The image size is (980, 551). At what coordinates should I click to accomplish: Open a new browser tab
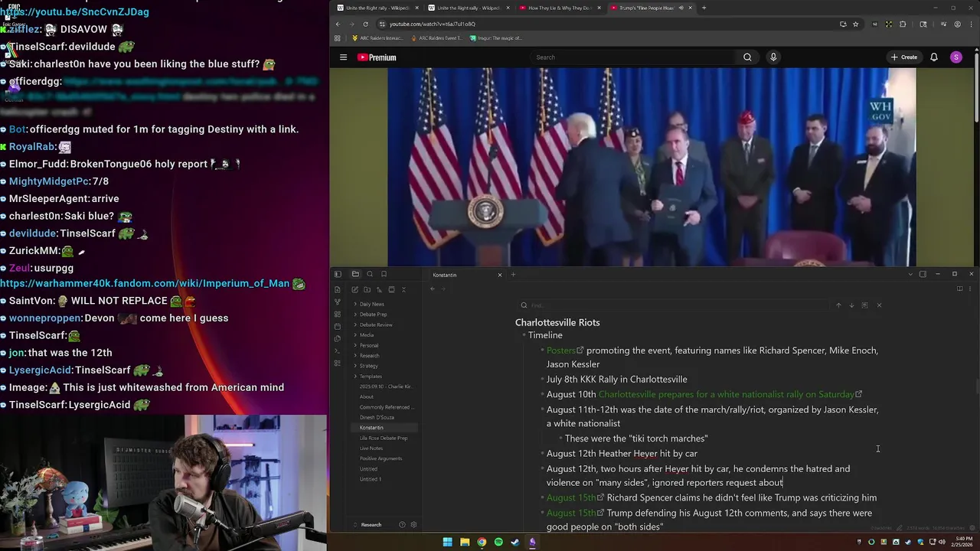pos(704,8)
